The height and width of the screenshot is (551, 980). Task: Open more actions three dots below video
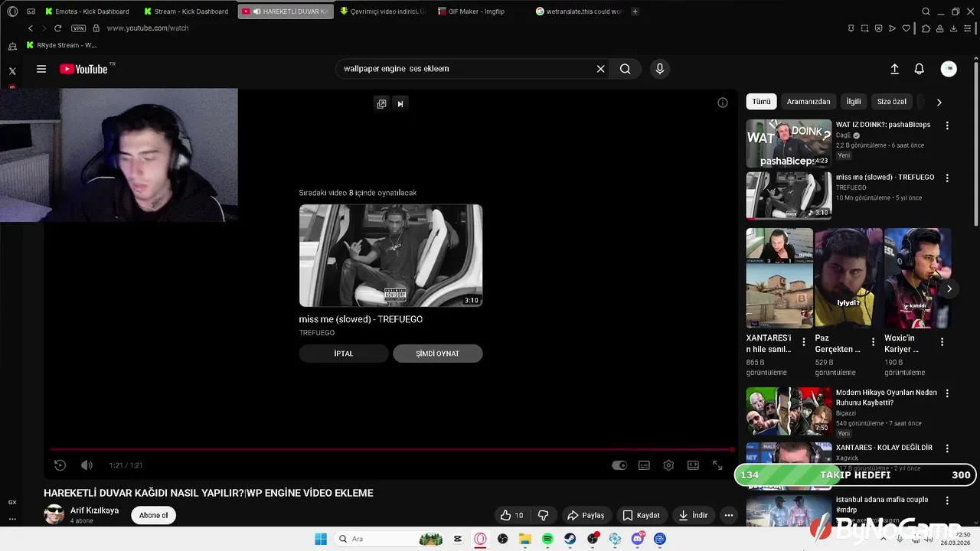[729, 515]
